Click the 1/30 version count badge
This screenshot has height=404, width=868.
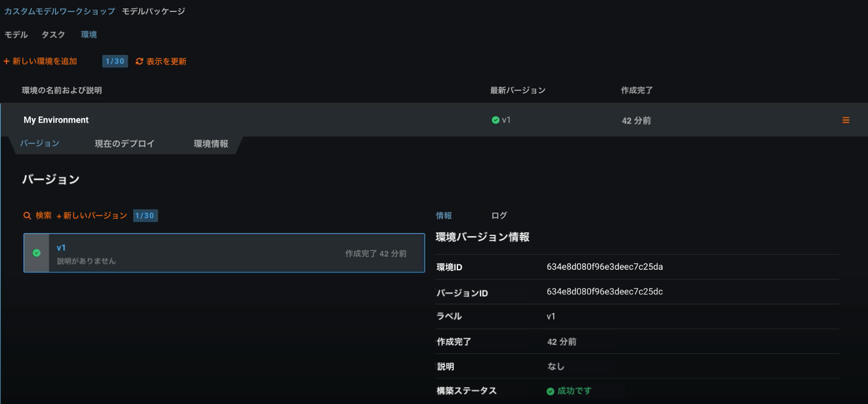[x=145, y=216]
